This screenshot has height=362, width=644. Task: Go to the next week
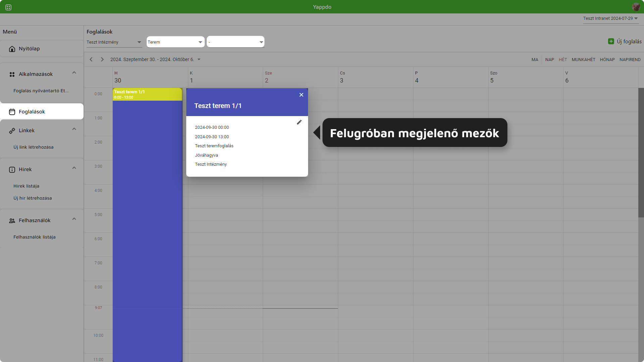pyautogui.click(x=102, y=59)
